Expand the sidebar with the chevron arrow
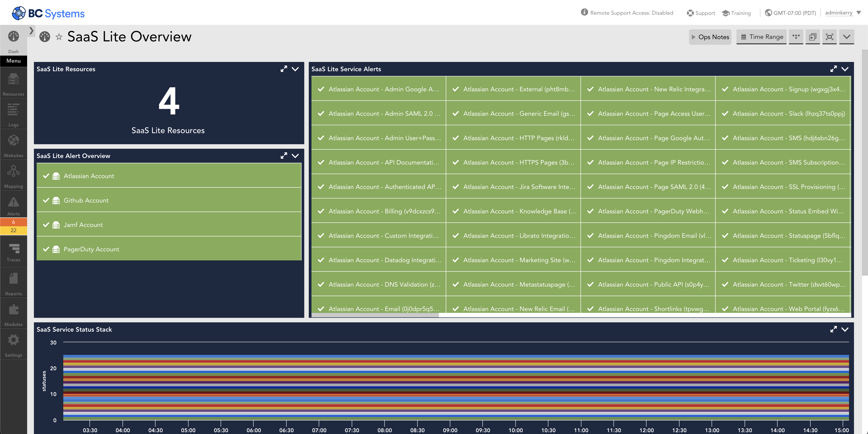 point(31,31)
